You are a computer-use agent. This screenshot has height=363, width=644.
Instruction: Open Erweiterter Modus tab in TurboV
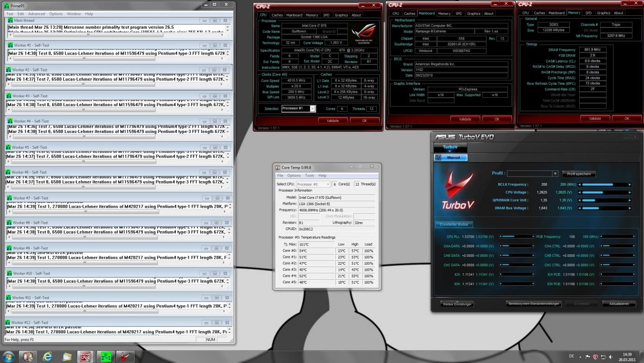454,224
